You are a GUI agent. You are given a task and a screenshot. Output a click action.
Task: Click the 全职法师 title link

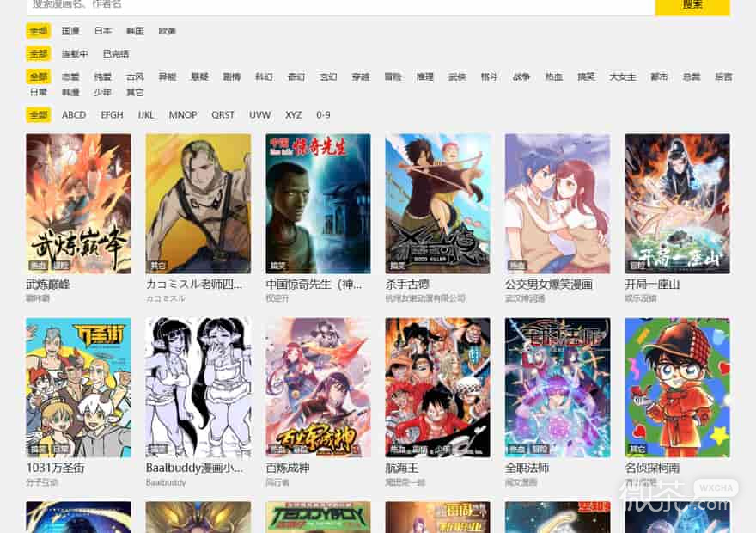(x=527, y=468)
